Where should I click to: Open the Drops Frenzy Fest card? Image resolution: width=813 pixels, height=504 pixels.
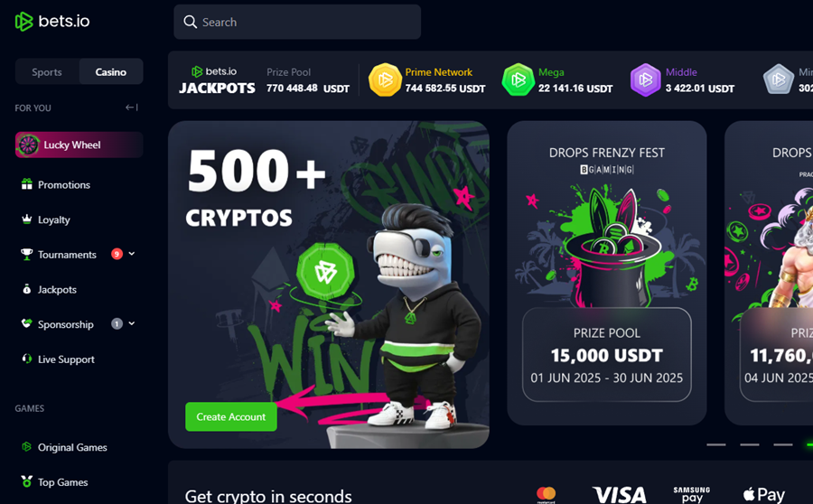click(x=607, y=274)
